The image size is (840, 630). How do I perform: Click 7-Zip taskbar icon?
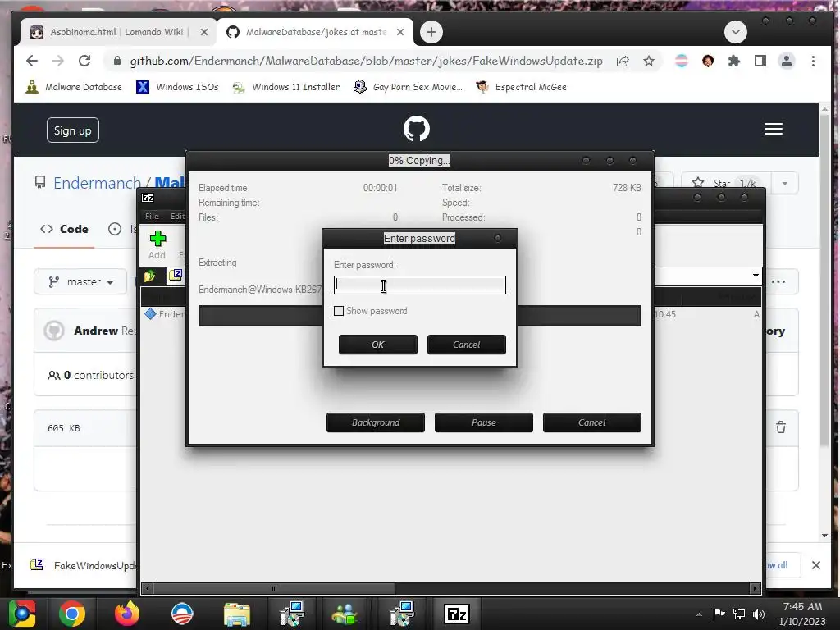pyautogui.click(x=457, y=614)
